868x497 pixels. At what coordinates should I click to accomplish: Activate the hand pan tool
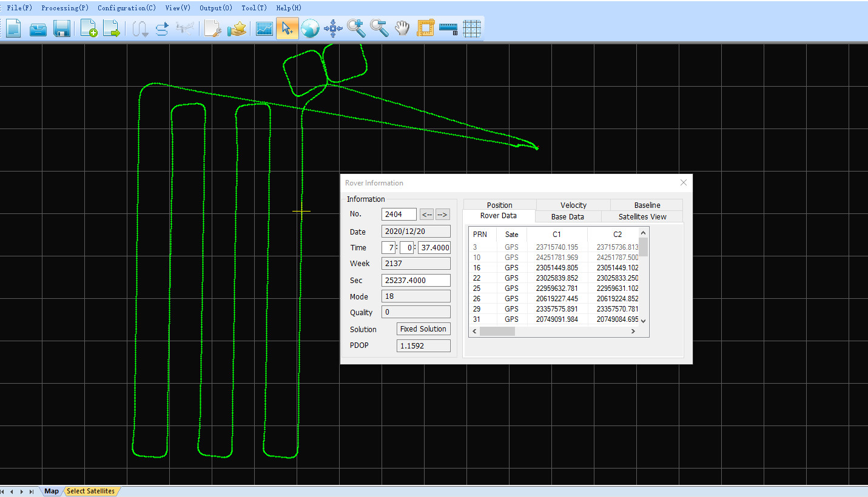click(x=402, y=28)
